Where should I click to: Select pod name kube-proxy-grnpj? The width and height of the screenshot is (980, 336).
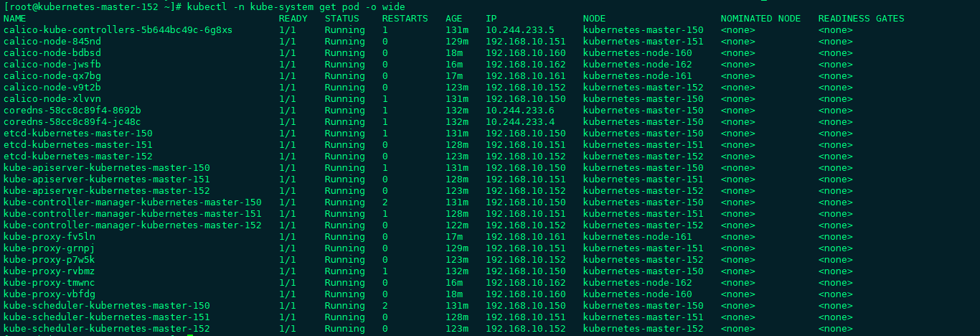click(x=50, y=248)
